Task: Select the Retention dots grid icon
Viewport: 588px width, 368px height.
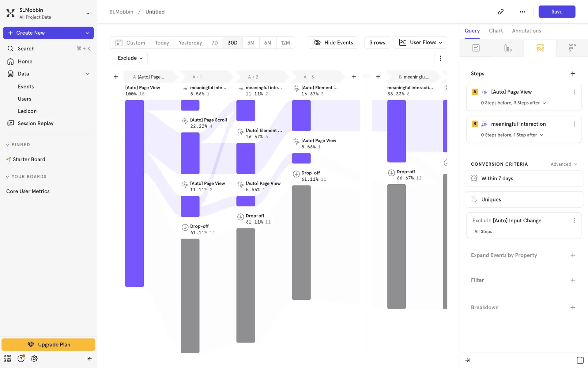Action: click(x=572, y=48)
